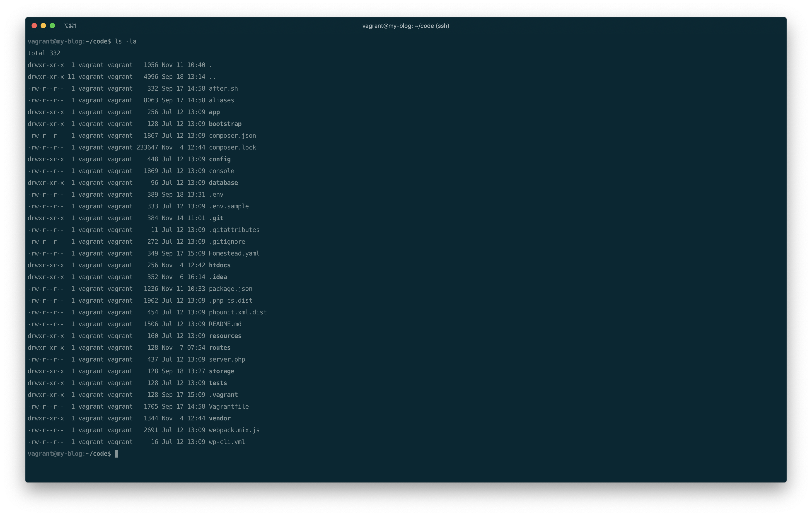Click the 'wp-cli.yml' file name

227,442
